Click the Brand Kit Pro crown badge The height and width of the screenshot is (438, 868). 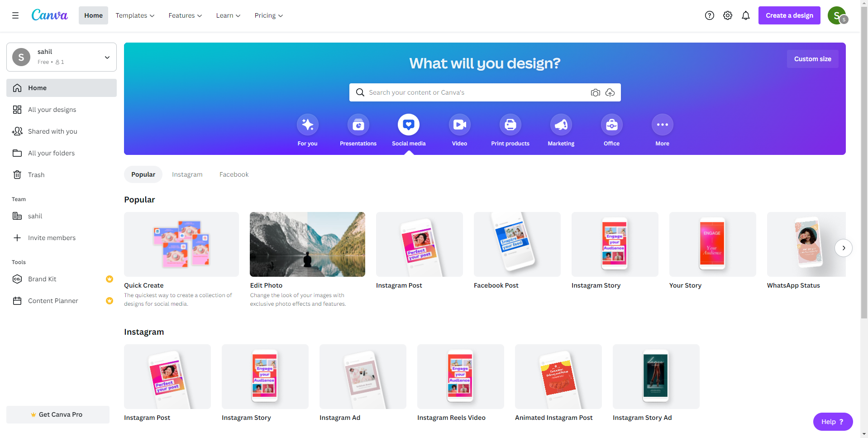pos(110,279)
